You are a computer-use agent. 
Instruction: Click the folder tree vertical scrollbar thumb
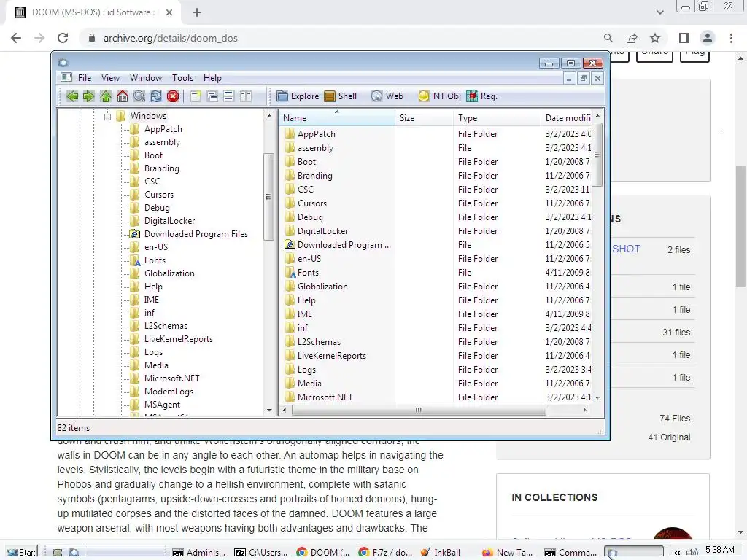268,197
